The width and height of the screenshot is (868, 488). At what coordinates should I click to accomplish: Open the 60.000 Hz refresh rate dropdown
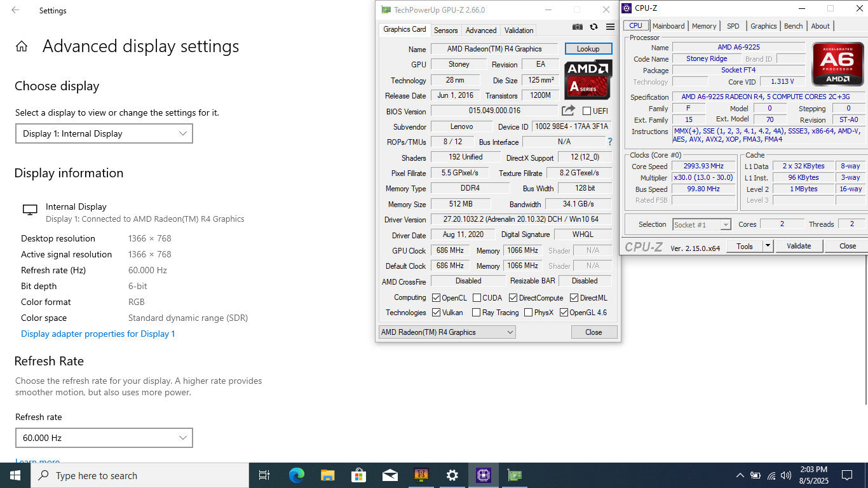(104, 438)
